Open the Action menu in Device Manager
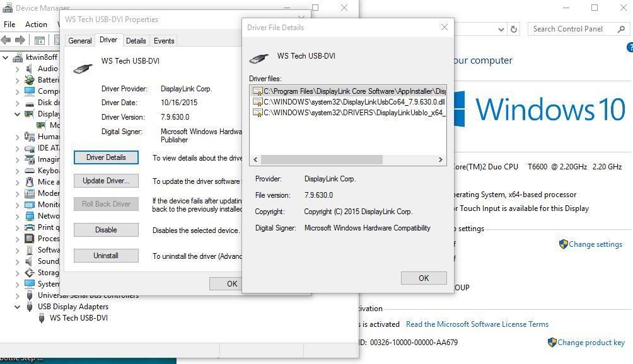633x364 pixels. (x=37, y=24)
